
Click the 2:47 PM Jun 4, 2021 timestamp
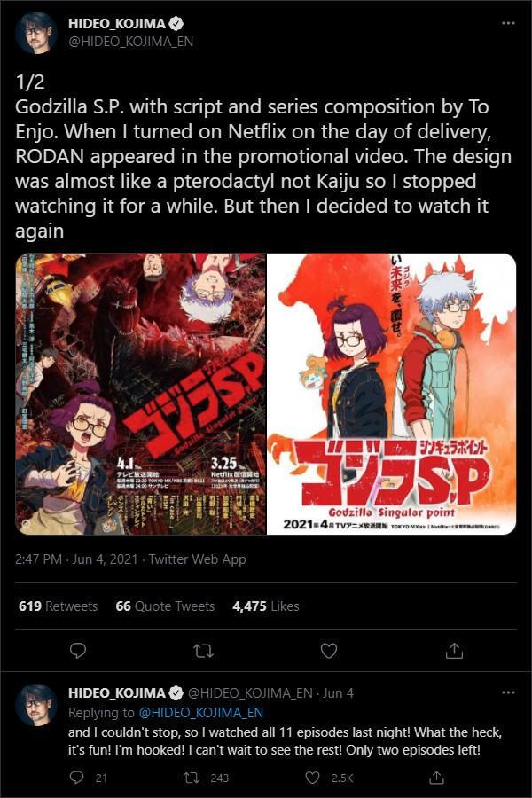(x=76, y=559)
